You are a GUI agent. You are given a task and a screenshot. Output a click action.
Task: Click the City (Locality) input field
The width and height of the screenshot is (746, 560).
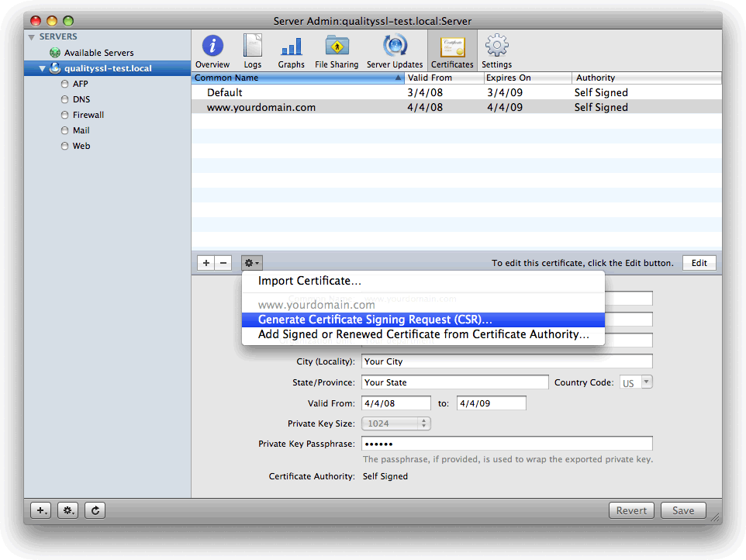[x=506, y=361]
